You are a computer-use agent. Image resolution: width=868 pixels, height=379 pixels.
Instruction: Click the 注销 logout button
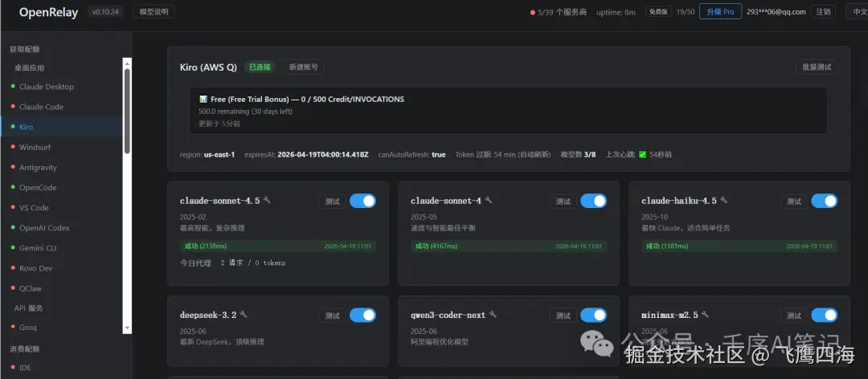[x=823, y=11]
